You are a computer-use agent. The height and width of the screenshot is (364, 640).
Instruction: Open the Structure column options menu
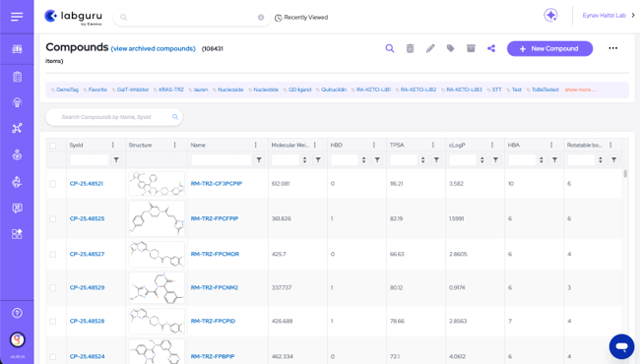point(174,146)
